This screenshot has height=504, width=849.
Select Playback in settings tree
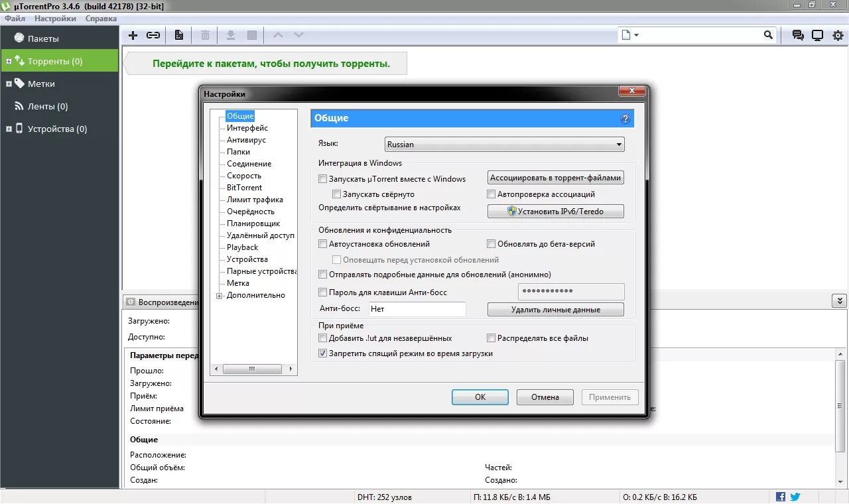tap(242, 247)
